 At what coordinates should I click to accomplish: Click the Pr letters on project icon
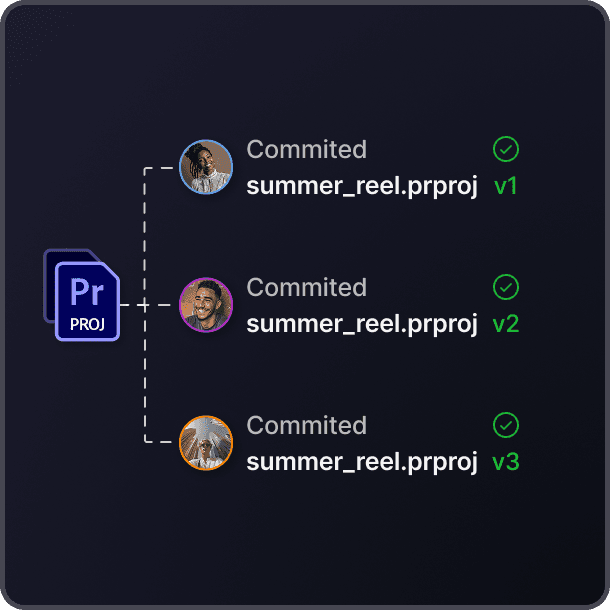[87, 292]
